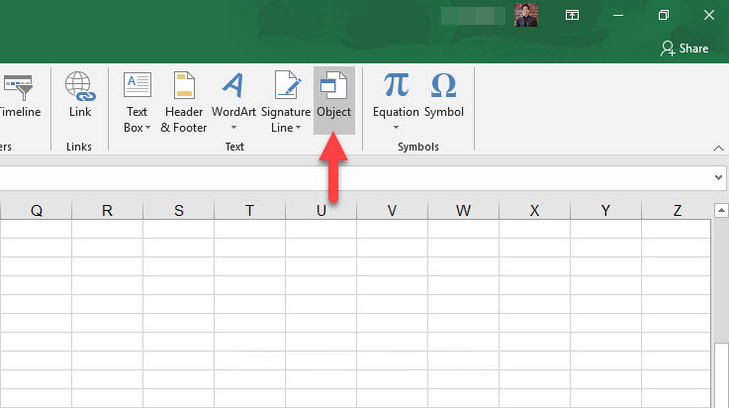Select column Y header
729x408 pixels.
606,211
